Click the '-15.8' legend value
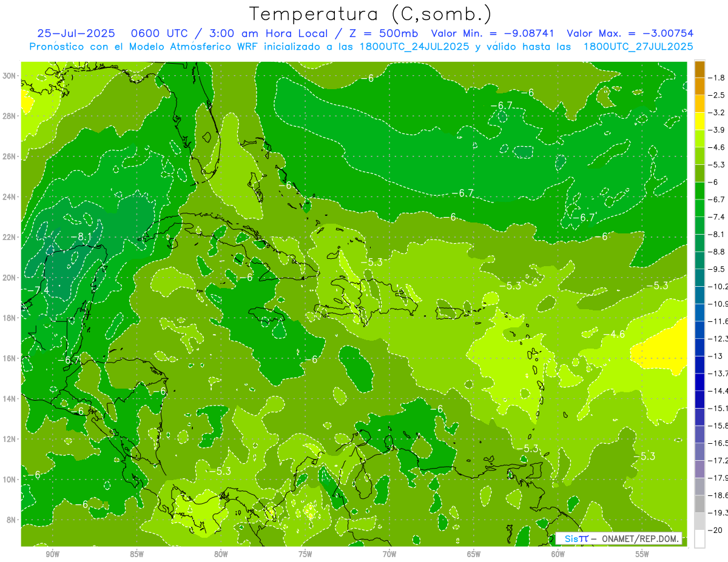 pyautogui.click(x=720, y=426)
